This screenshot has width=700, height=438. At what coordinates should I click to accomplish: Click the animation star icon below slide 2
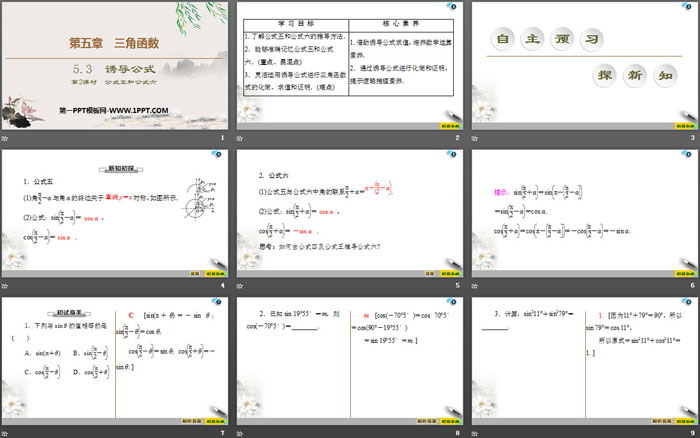pyautogui.click(x=240, y=139)
